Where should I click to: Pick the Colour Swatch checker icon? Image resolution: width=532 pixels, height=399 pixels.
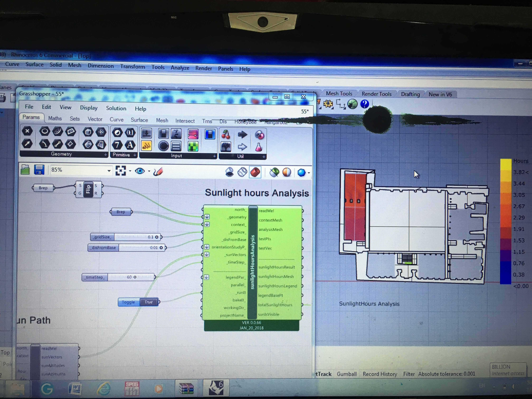(193, 146)
